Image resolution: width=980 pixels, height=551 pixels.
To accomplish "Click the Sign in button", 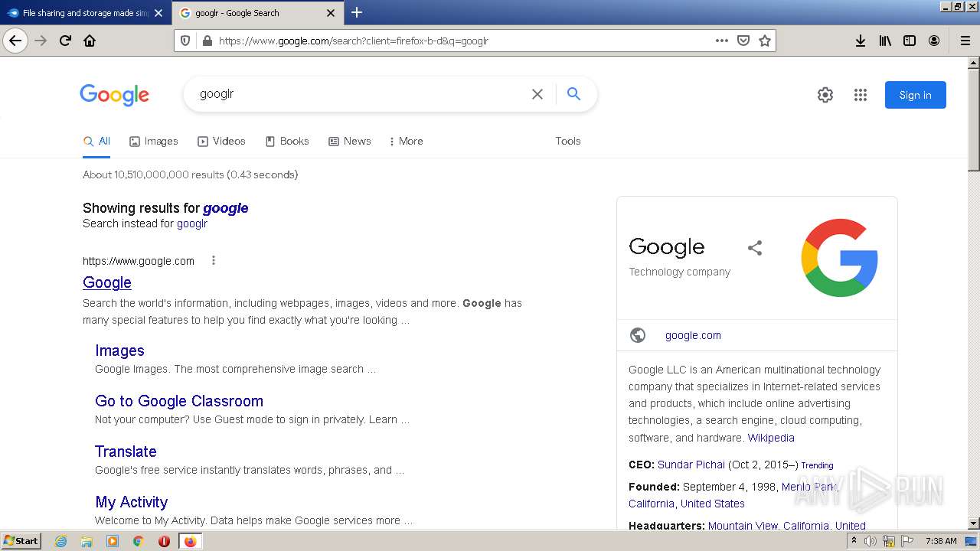I will tap(915, 95).
